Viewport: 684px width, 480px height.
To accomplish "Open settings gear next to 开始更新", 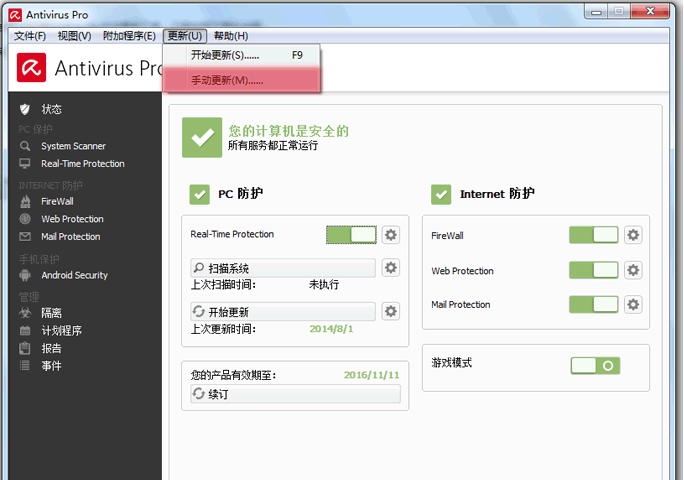I will [x=391, y=311].
